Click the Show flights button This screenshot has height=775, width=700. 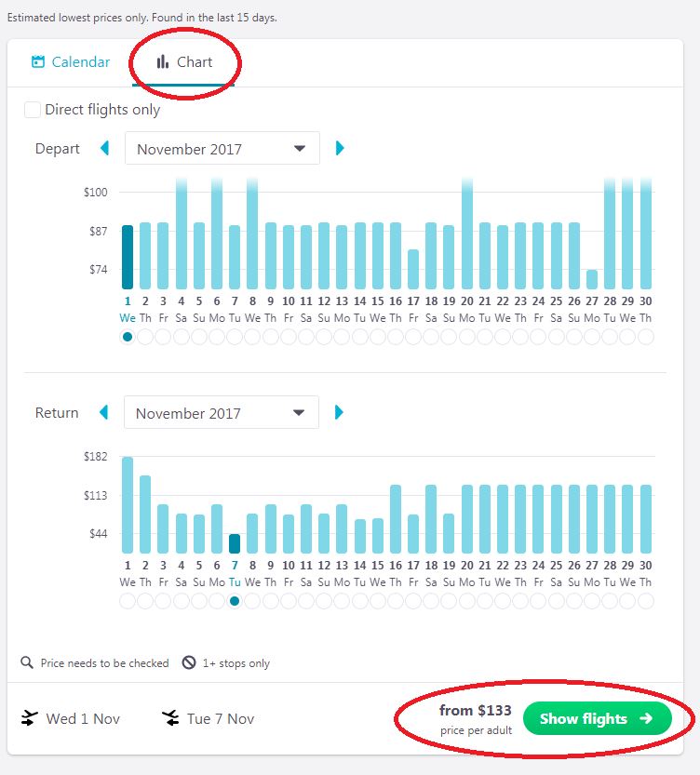[x=597, y=718]
